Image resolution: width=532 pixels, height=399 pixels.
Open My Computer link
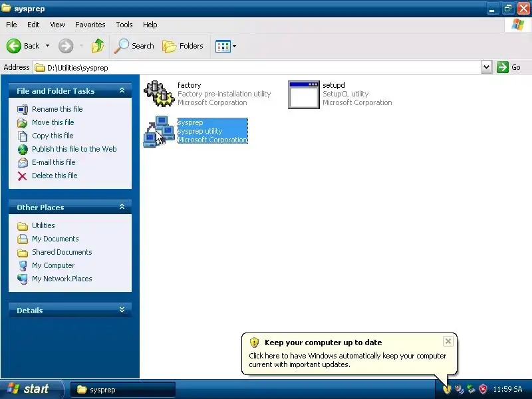(x=53, y=265)
